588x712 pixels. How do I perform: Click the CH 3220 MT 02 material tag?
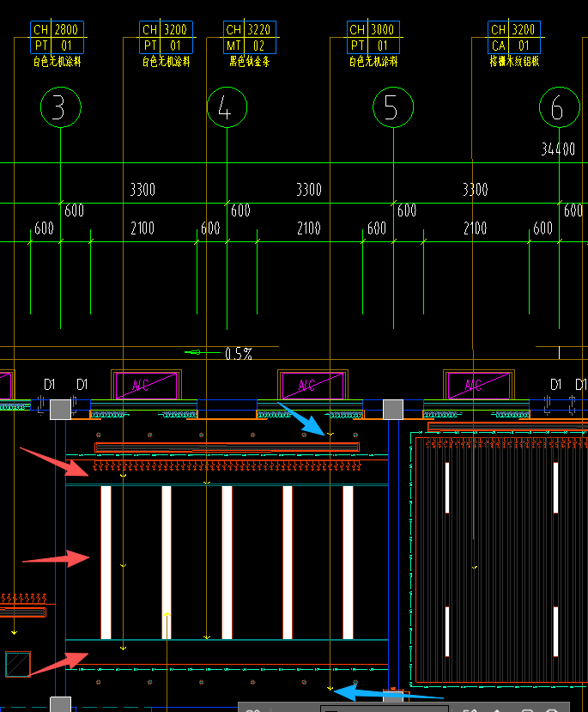pos(250,37)
